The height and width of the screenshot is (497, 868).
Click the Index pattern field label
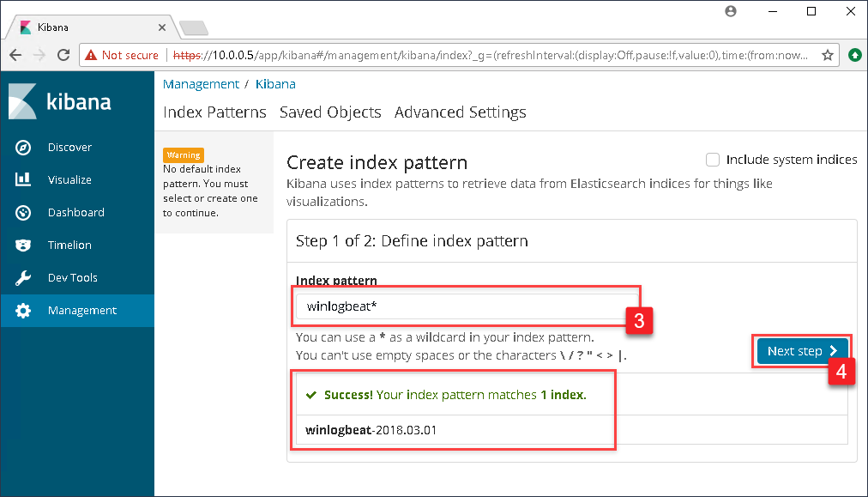(x=336, y=281)
